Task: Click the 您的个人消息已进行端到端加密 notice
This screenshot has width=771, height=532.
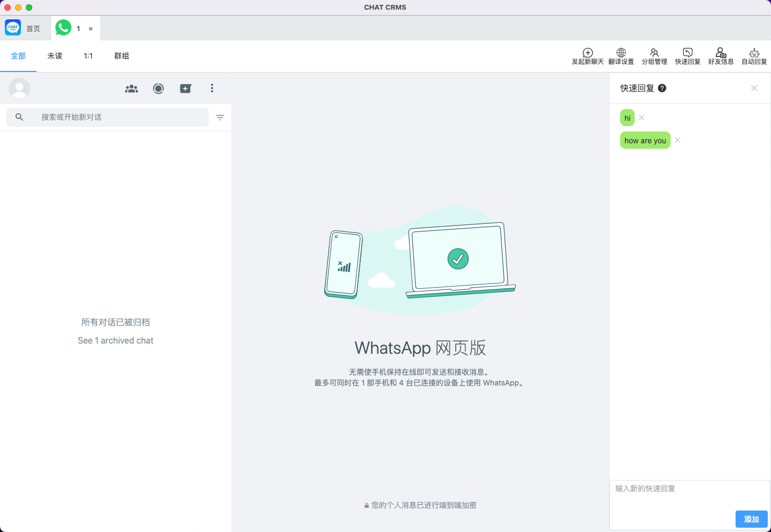Action: [x=420, y=505]
